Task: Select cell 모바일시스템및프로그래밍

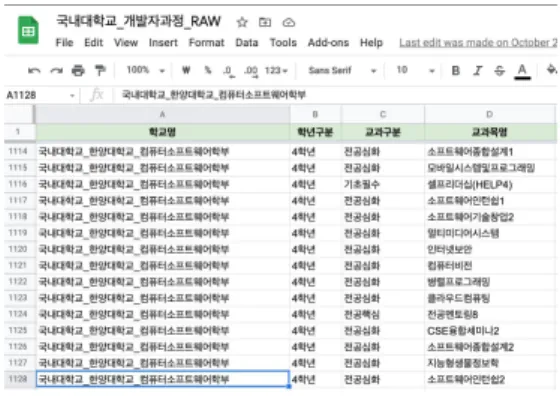Action: pyautogui.click(x=490, y=168)
